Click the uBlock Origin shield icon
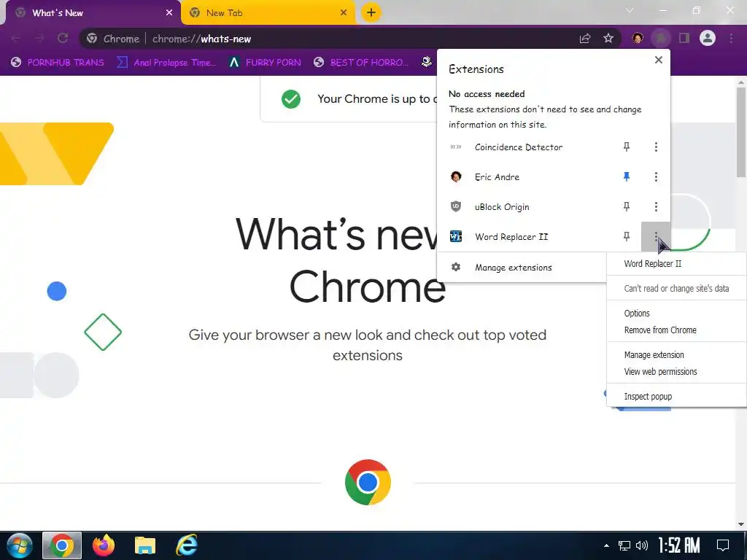The height and width of the screenshot is (560, 747). point(456,206)
